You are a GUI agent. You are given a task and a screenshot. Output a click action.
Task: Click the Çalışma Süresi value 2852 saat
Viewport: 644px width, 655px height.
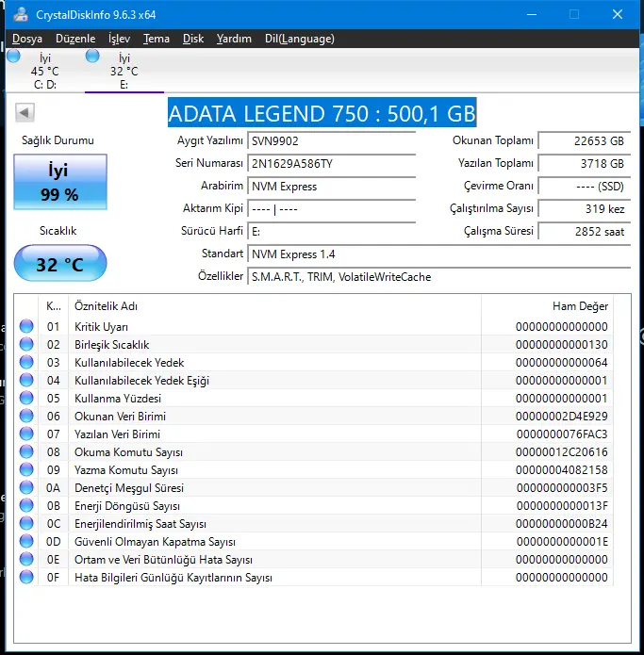(585, 231)
